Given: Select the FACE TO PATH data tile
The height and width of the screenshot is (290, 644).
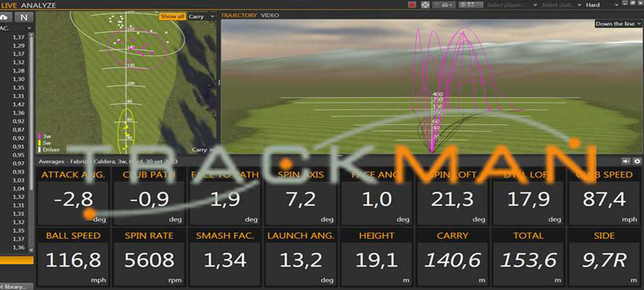Looking at the screenshot, I should point(225,195).
